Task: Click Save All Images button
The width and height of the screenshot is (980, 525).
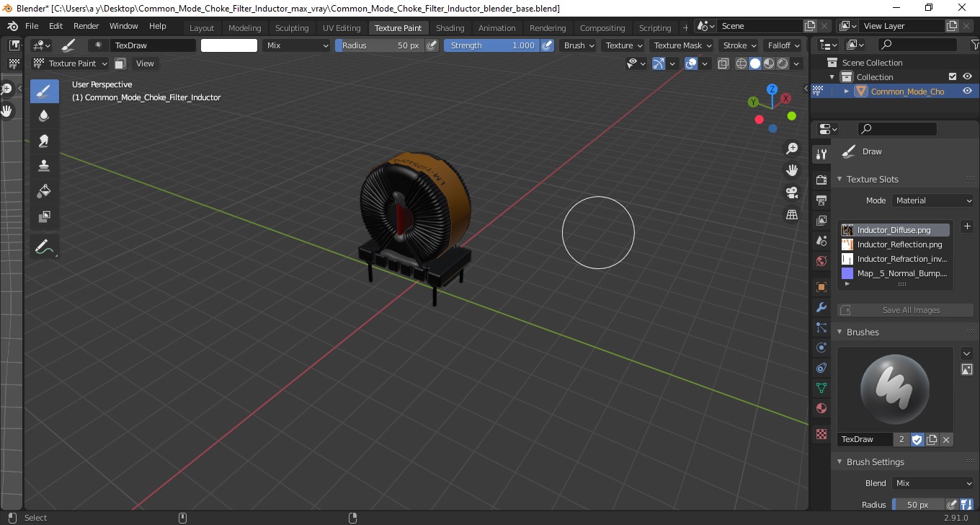Action: (906, 310)
